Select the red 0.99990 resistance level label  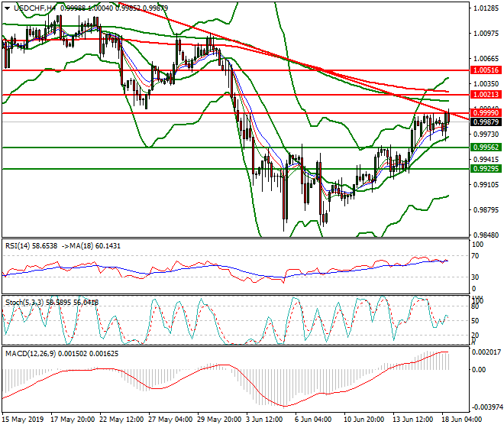pos(486,112)
